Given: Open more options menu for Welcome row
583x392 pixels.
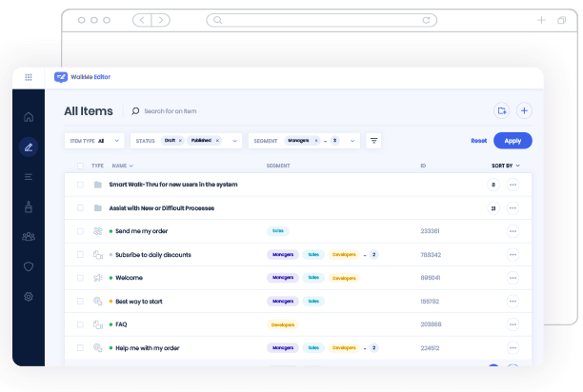Looking at the screenshot, I should click(x=513, y=278).
